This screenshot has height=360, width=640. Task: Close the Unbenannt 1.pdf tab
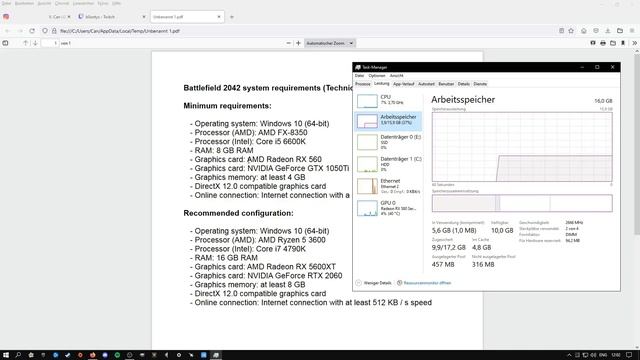point(219,17)
